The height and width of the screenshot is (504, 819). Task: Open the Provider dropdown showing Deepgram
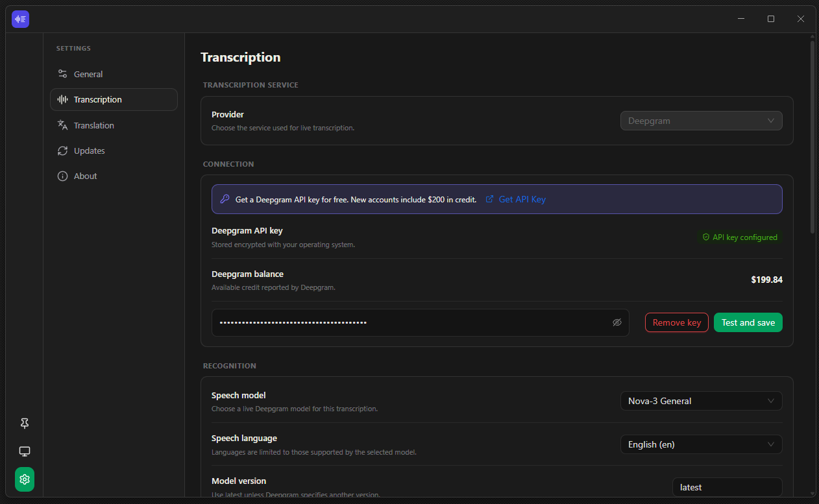click(702, 121)
